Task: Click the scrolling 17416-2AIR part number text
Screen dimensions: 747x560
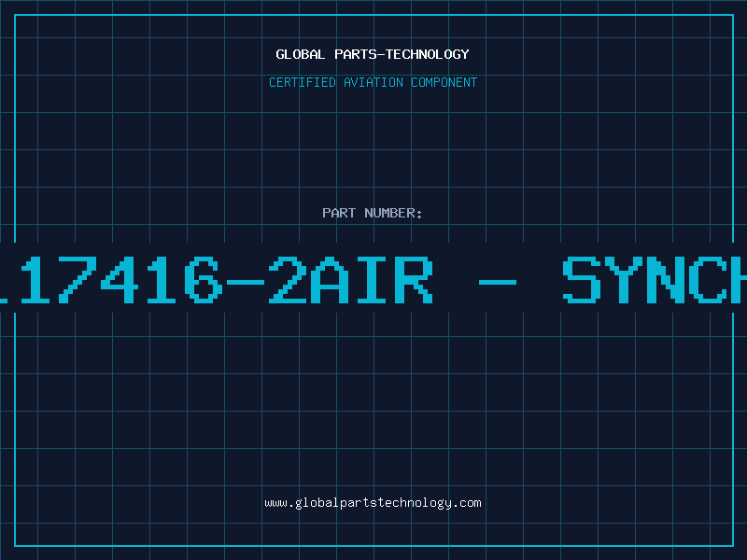Action: [373, 279]
